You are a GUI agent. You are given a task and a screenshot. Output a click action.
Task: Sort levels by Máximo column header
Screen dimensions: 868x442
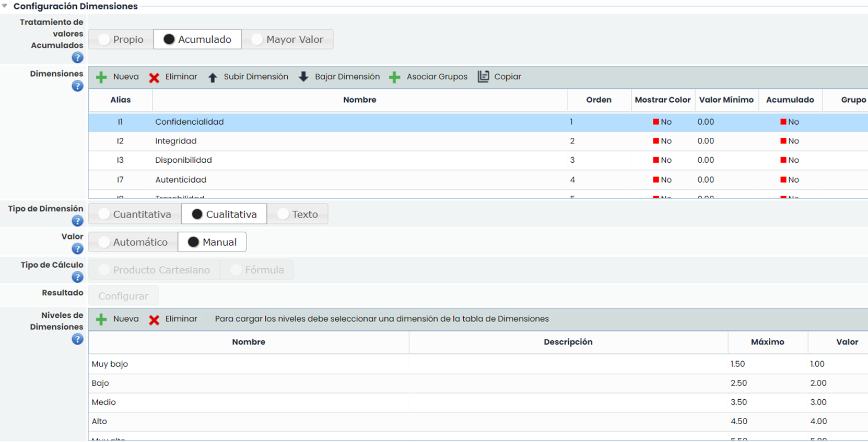(767, 342)
